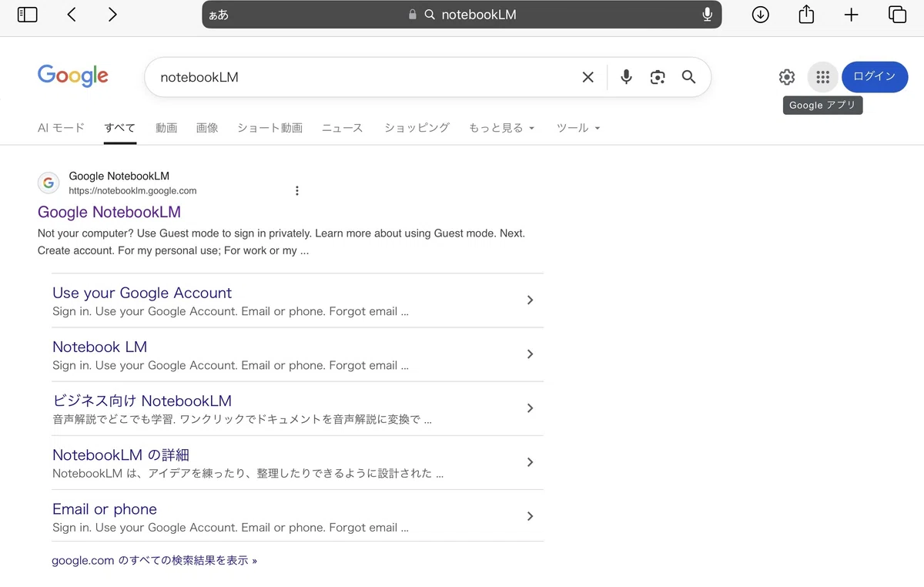Click chevron beside ビジネス向け NotebookLM
This screenshot has width=924, height=587.
pos(530,408)
